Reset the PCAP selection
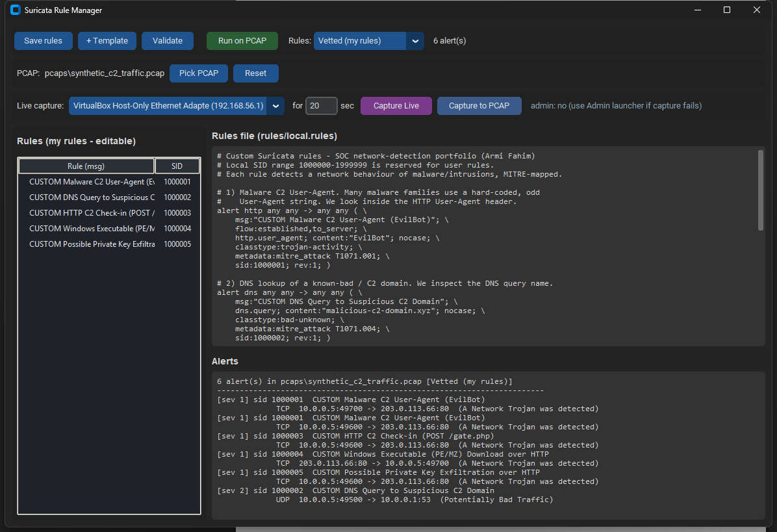Screen dimensions: 777x532 click(256, 73)
